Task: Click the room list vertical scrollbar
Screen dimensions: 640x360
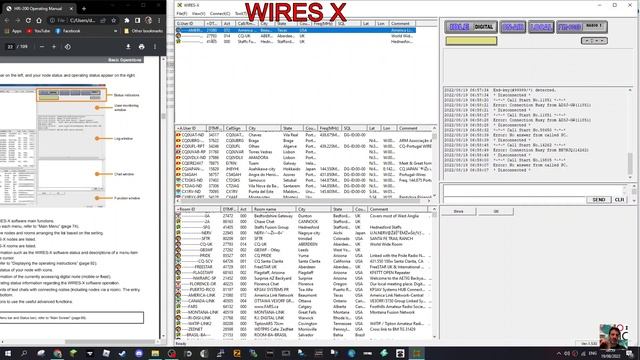Action: (434, 273)
